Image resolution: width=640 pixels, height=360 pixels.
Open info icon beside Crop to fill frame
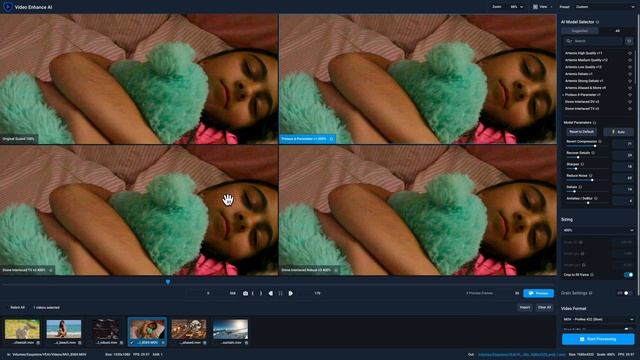click(x=592, y=275)
